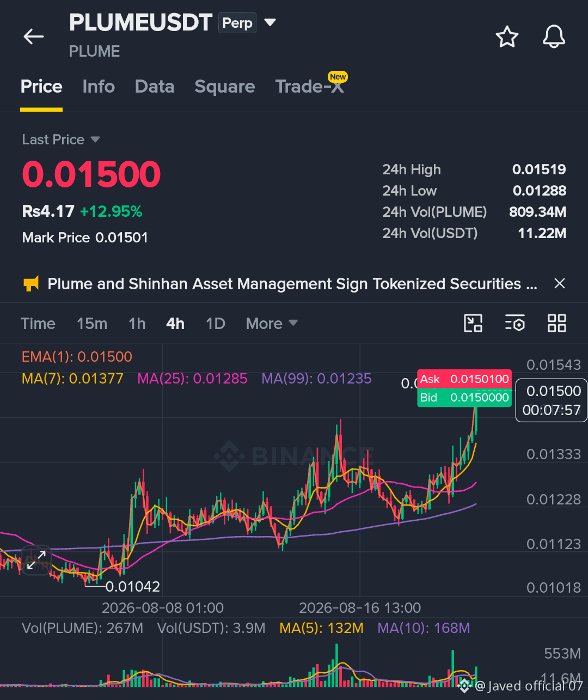
Task: Click the Vol(USDT): 3.9M label
Action: [x=211, y=628]
